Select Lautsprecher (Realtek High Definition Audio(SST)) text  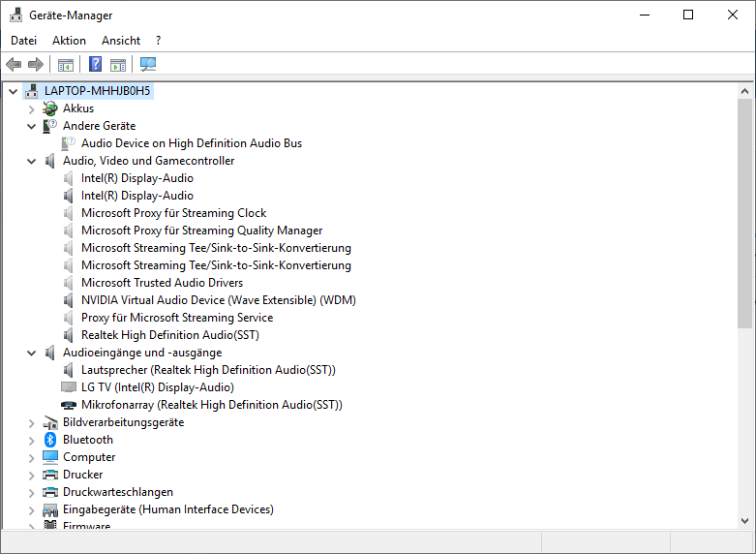(x=208, y=370)
